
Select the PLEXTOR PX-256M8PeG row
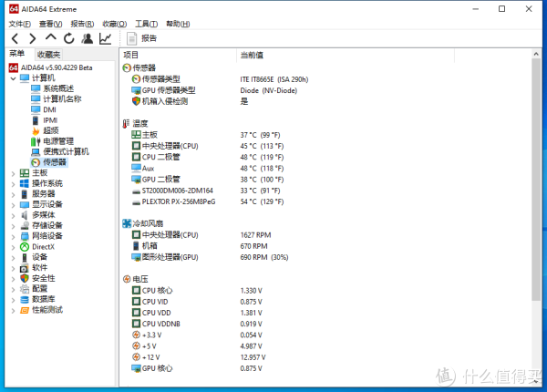[208, 202]
